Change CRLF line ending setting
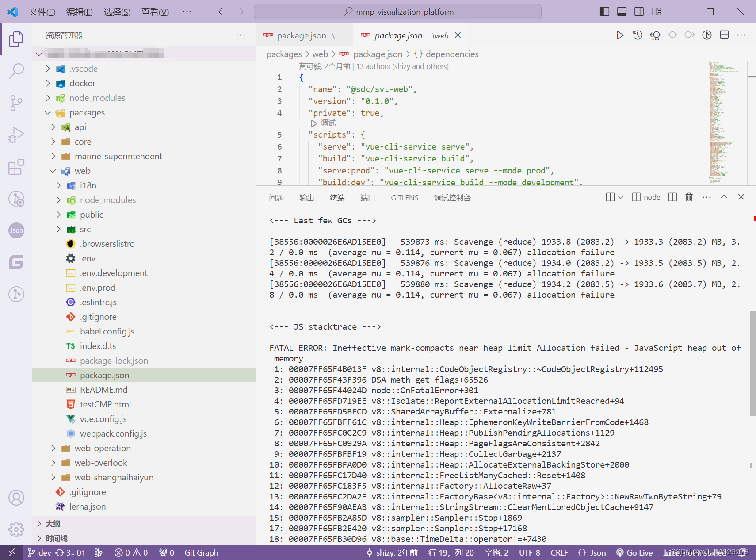 [x=559, y=552]
